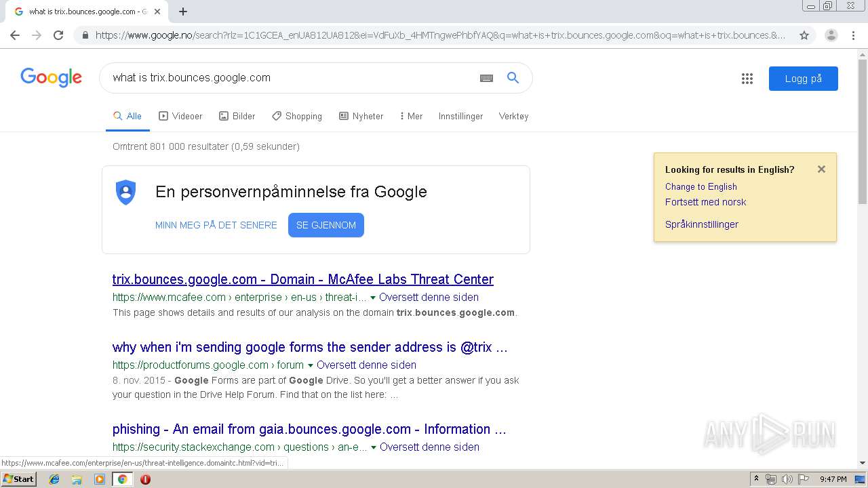The width and height of the screenshot is (868, 488).
Task: Open the Chrome three-dot menu
Action: 853,35
